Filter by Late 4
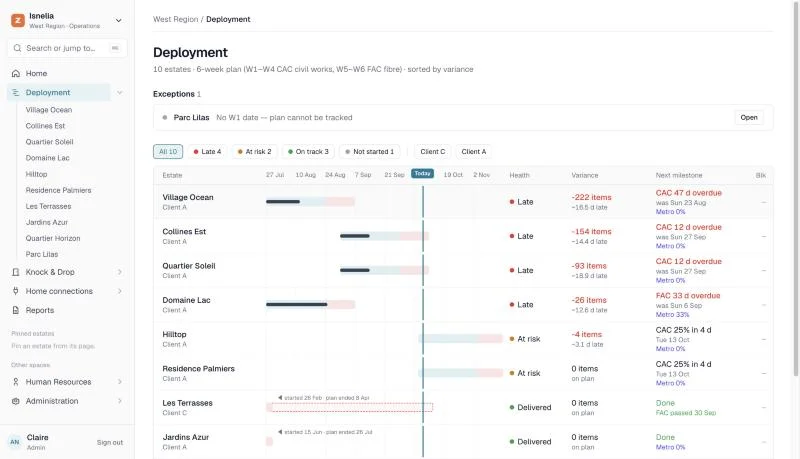Viewport: 800px width, 459px height. coord(207,151)
